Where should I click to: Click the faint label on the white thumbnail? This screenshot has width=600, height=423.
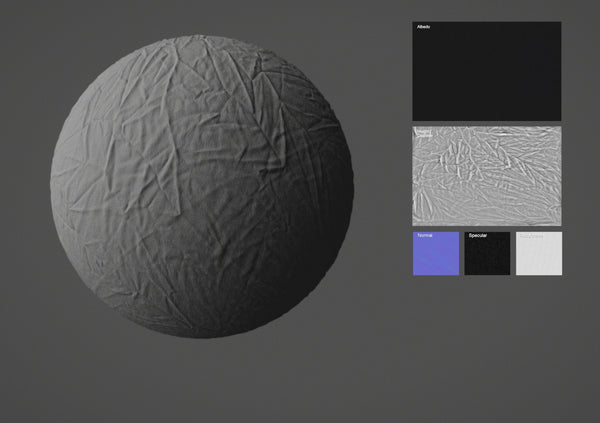click(531, 237)
